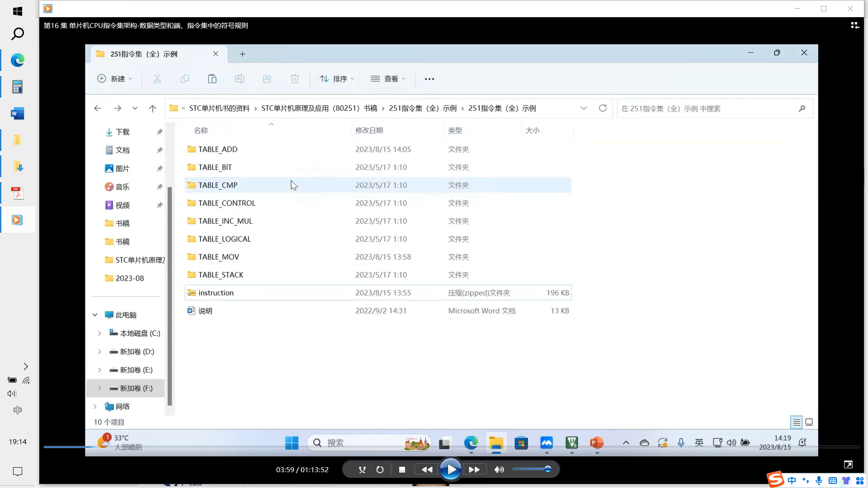Switch to details view layout icon

(797, 422)
